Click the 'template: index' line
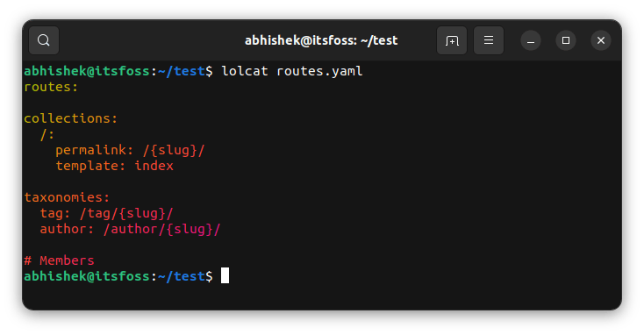Screen dimensions: 644x335 coord(115,166)
